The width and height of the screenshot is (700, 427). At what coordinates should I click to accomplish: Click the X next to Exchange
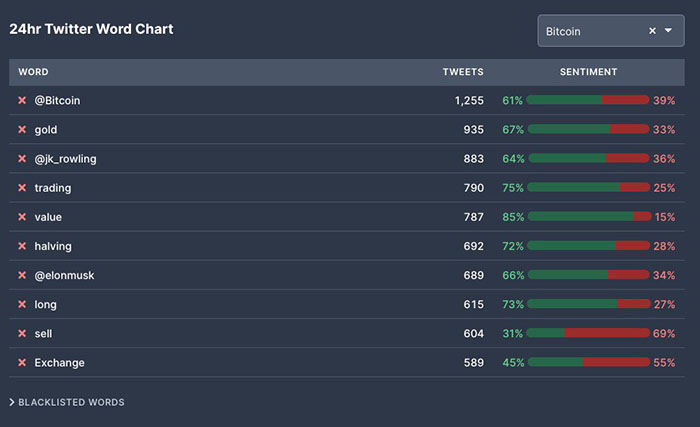(22, 362)
